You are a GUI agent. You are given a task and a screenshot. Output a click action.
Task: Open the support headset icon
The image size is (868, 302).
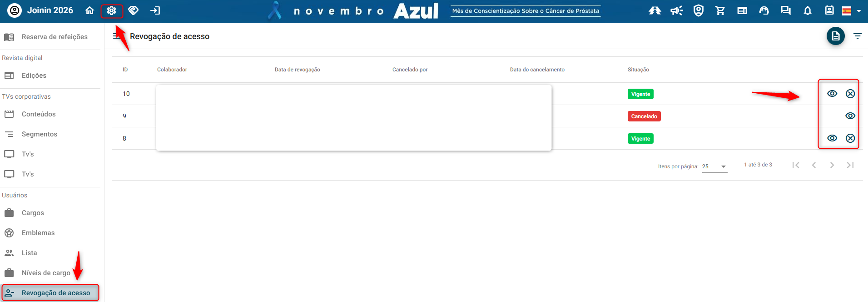point(764,10)
